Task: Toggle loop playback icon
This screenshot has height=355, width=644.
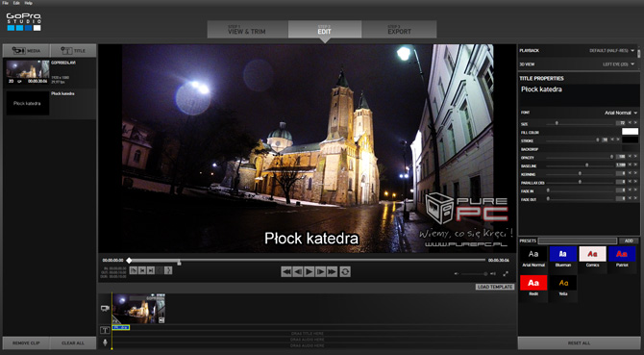Action: 345,271
